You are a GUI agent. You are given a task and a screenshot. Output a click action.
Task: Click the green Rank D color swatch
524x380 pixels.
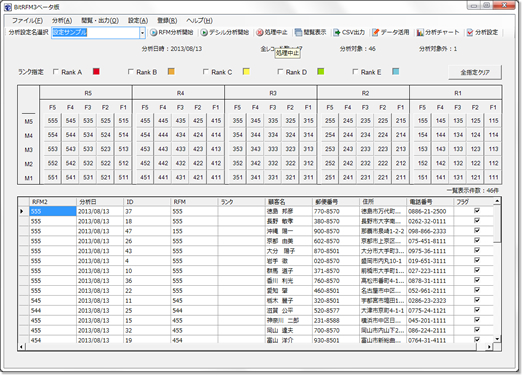point(321,72)
